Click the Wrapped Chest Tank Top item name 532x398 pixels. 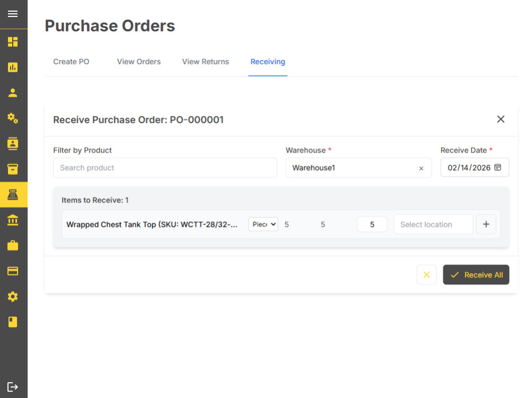pyautogui.click(x=152, y=224)
